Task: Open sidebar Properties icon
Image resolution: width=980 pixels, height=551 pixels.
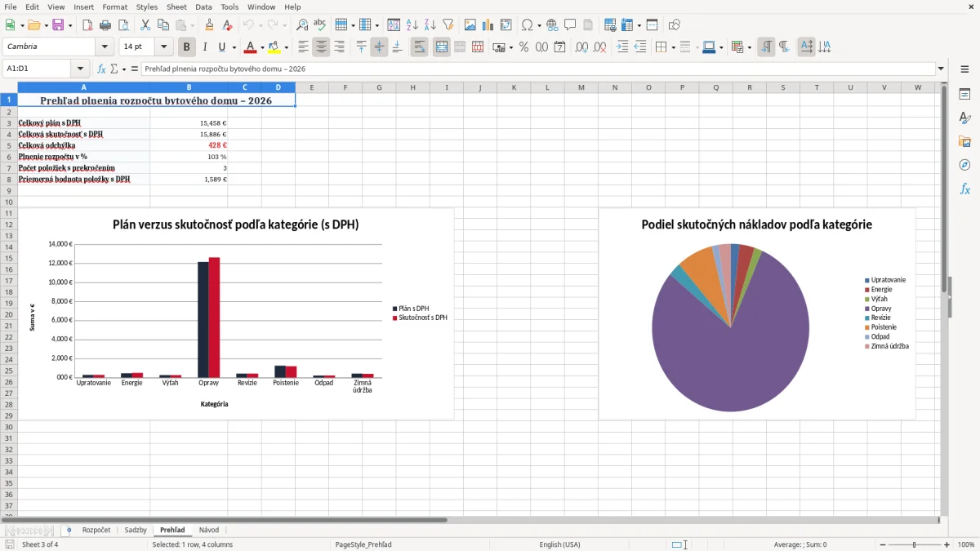Action: [x=964, y=94]
